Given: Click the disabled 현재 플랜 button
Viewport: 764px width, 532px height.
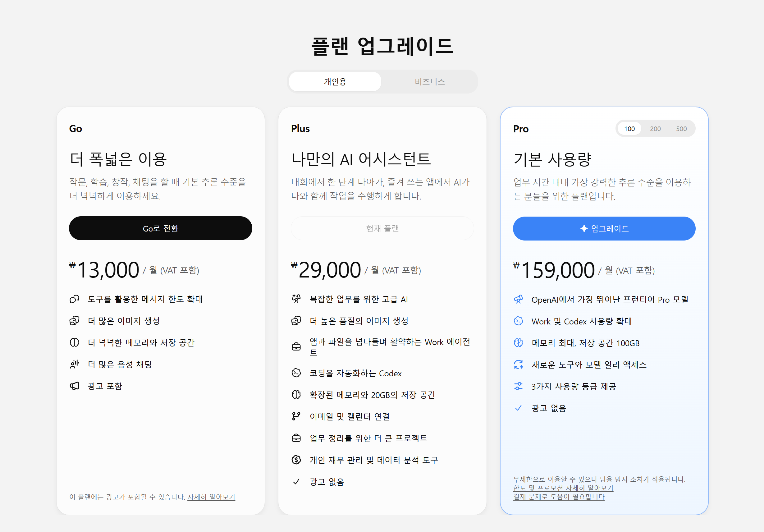Looking at the screenshot, I should point(382,228).
